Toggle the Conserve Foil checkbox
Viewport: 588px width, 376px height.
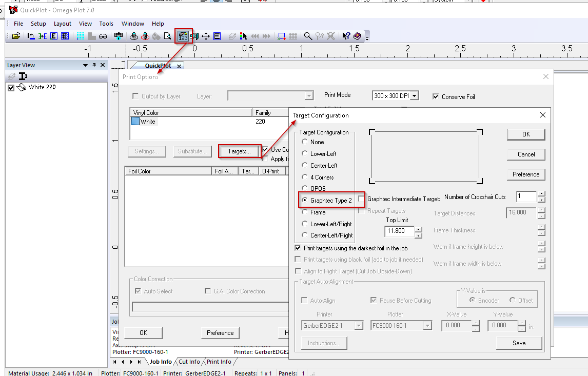click(436, 97)
